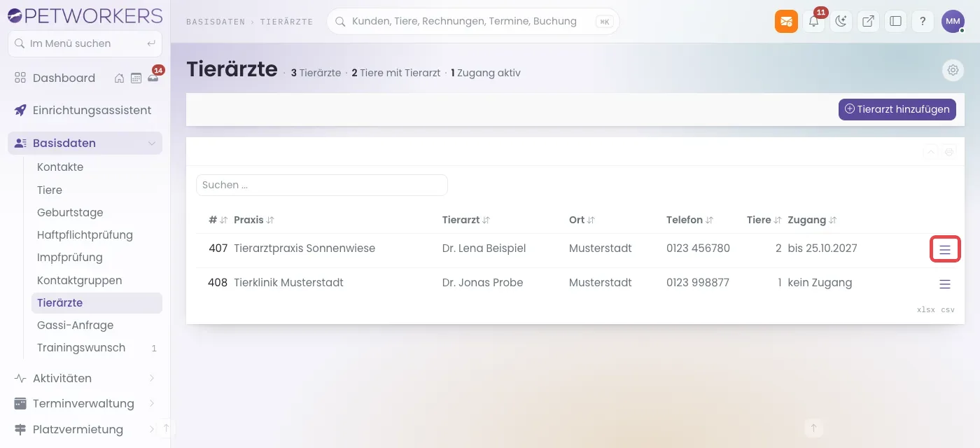Click the print icon in the table panel

(x=949, y=152)
